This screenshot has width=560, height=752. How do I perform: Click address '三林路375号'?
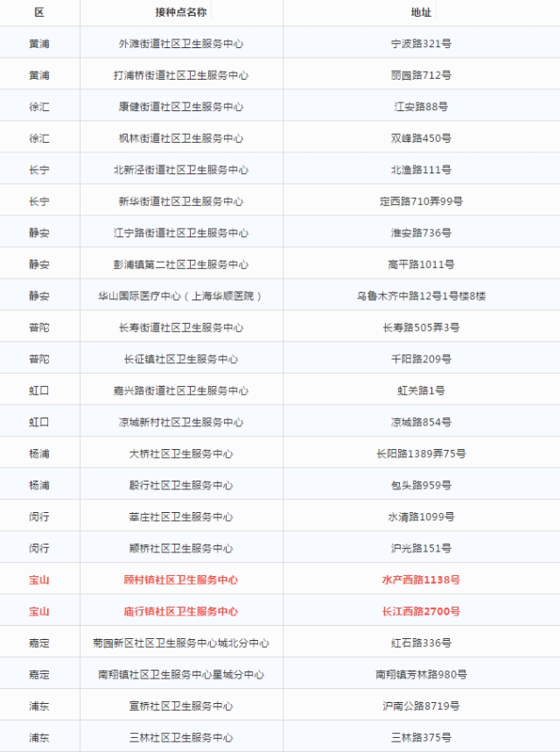point(421,738)
